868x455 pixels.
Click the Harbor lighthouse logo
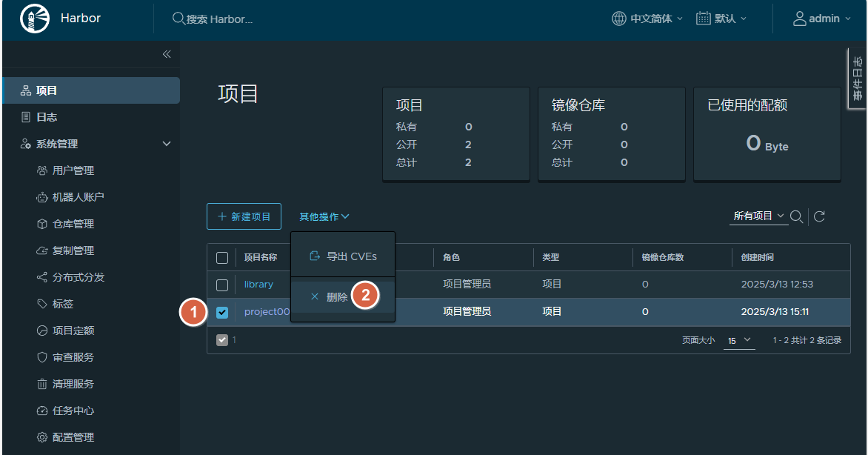[34, 19]
